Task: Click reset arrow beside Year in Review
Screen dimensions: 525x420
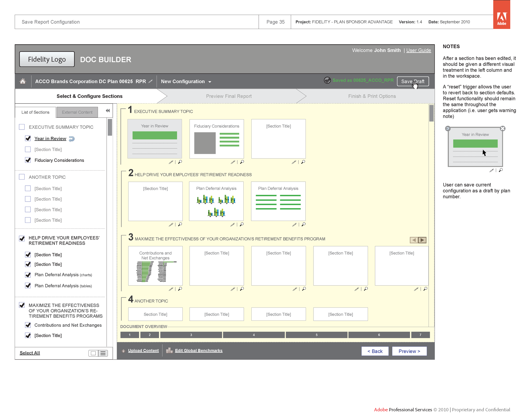Action: point(72,139)
